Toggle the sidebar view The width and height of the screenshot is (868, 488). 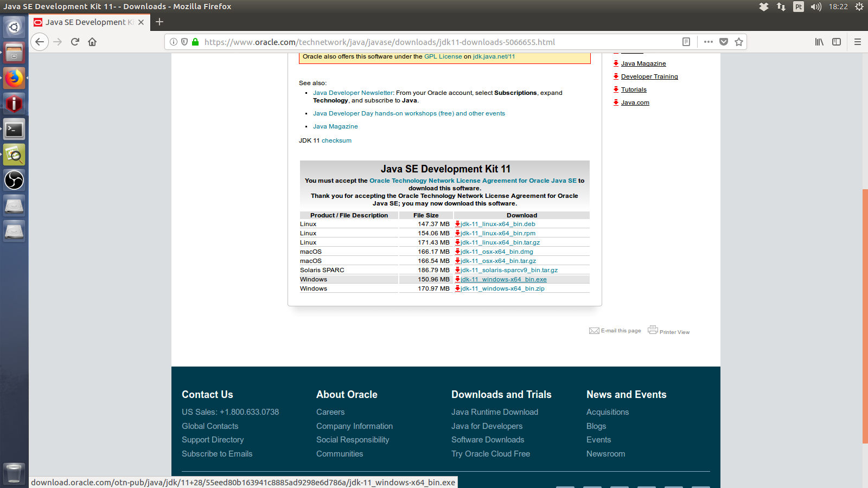pos(837,42)
